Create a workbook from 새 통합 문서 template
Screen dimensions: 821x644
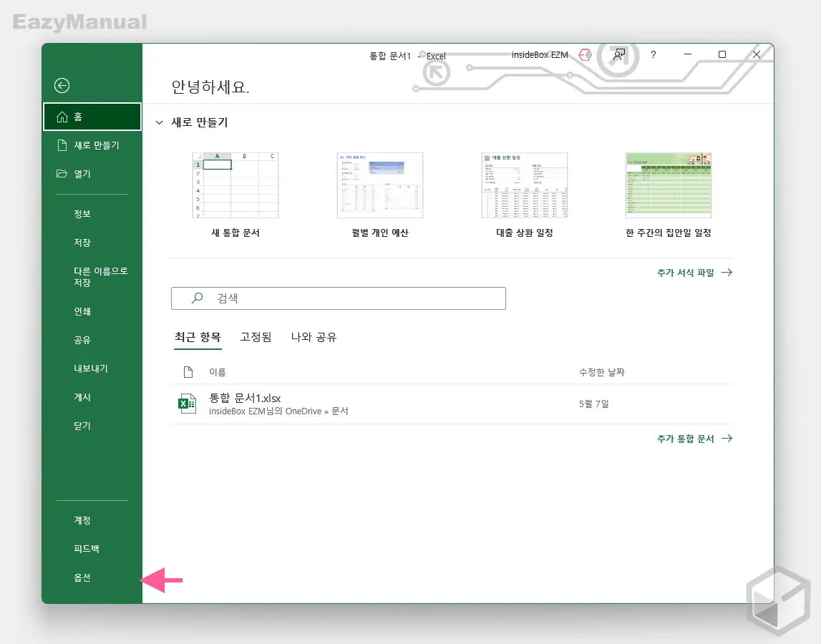[235, 185]
